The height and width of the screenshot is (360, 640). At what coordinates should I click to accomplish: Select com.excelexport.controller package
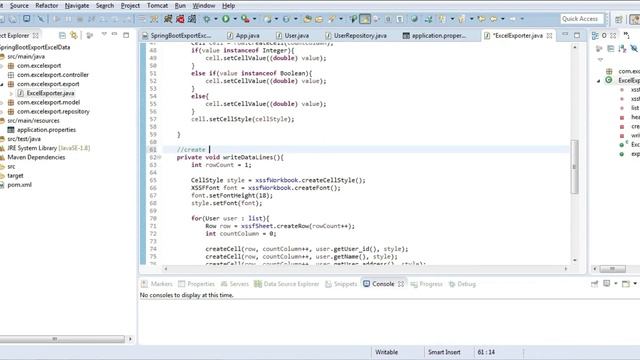[53, 75]
